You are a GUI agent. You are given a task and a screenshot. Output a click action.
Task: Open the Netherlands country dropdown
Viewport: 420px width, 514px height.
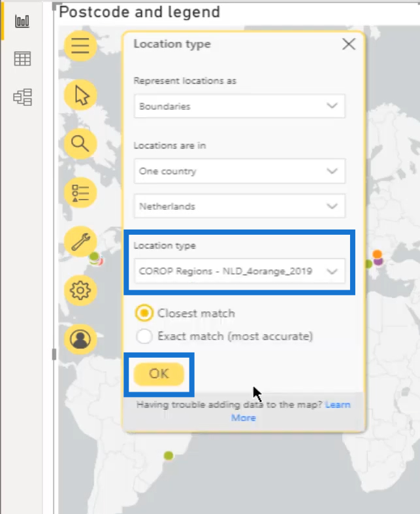click(239, 206)
